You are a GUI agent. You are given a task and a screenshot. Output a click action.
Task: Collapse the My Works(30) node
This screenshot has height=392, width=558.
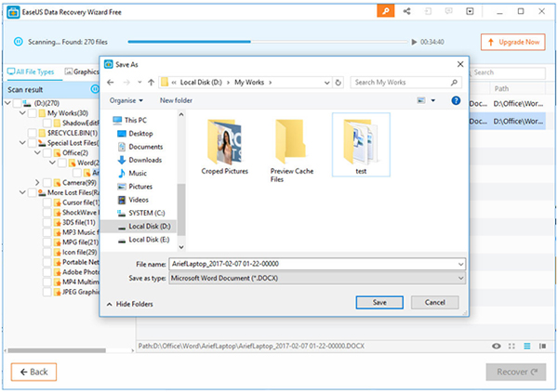click(22, 113)
